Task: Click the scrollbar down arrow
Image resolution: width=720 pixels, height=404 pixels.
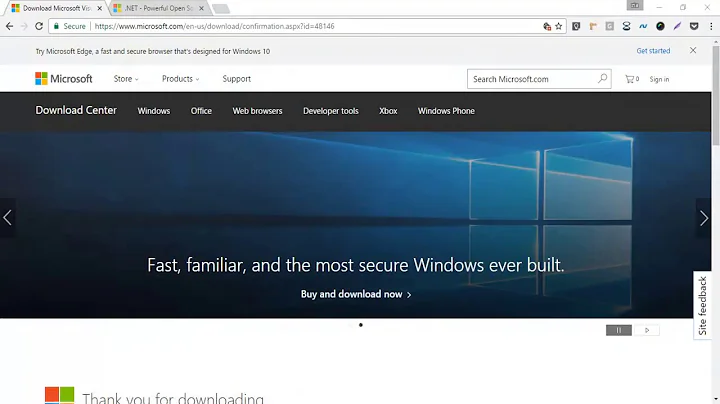Action: pyautogui.click(x=716, y=400)
